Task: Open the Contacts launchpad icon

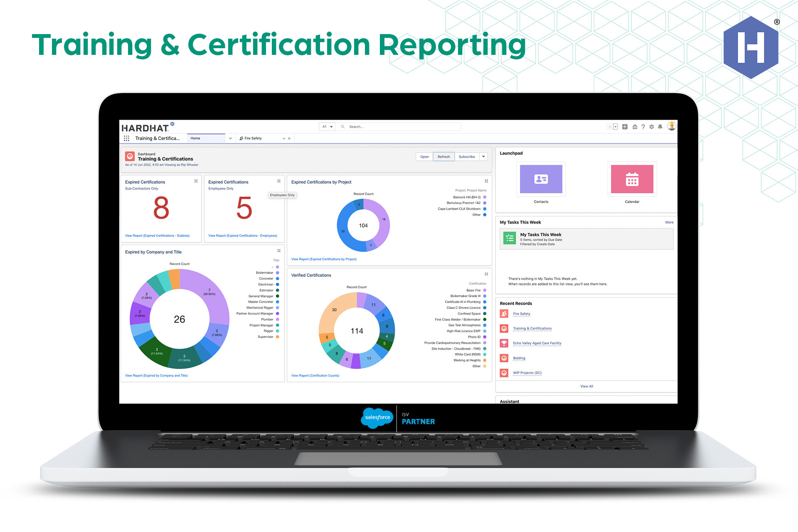Action: (x=541, y=180)
